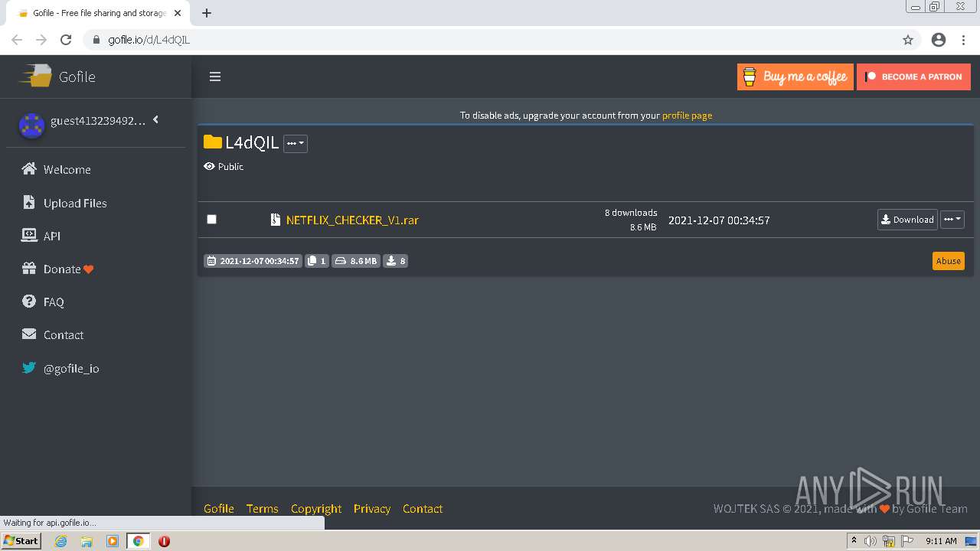This screenshot has width=980, height=551.
Task: Click the 8.6 MB size badge
Action: pos(356,261)
